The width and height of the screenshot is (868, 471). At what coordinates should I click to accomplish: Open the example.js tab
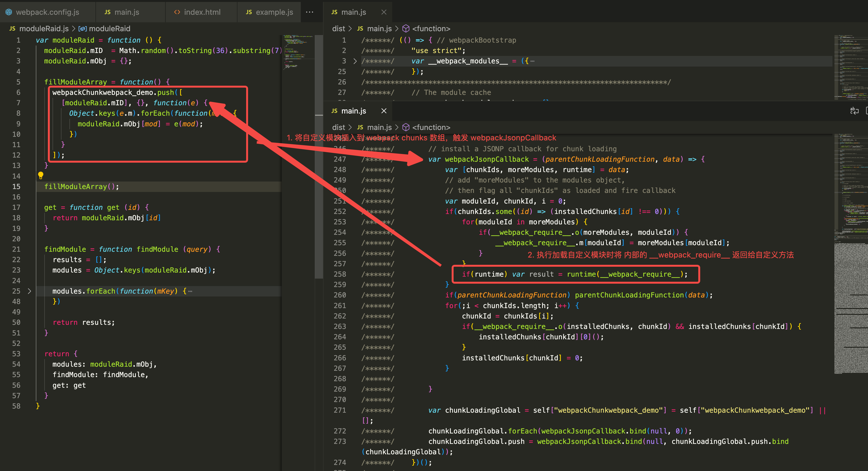(269, 12)
